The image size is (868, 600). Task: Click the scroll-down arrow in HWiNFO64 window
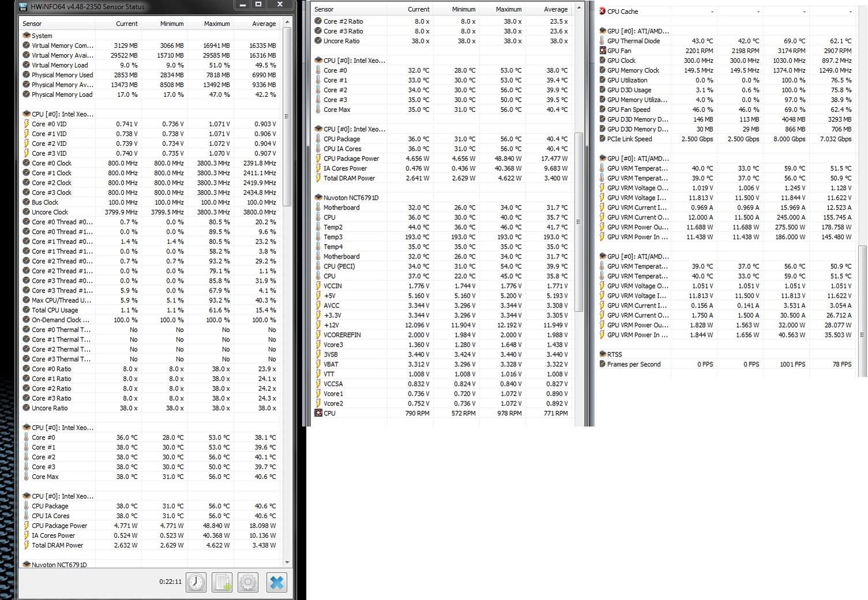(287, 562)
